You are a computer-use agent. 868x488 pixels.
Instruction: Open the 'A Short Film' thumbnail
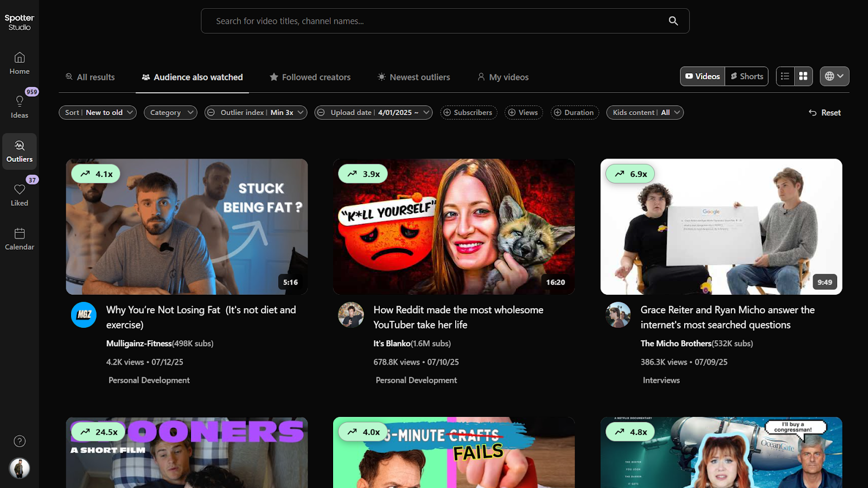187,453
